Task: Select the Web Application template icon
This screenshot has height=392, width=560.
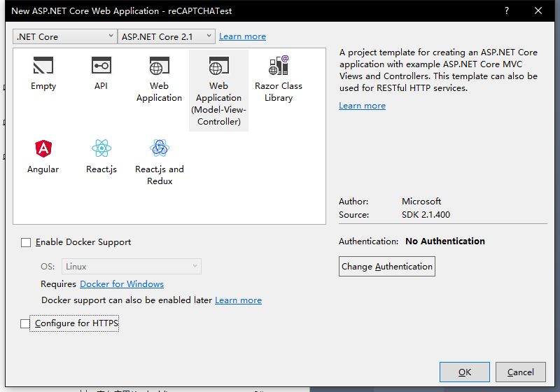Action: tap(160, 66)
